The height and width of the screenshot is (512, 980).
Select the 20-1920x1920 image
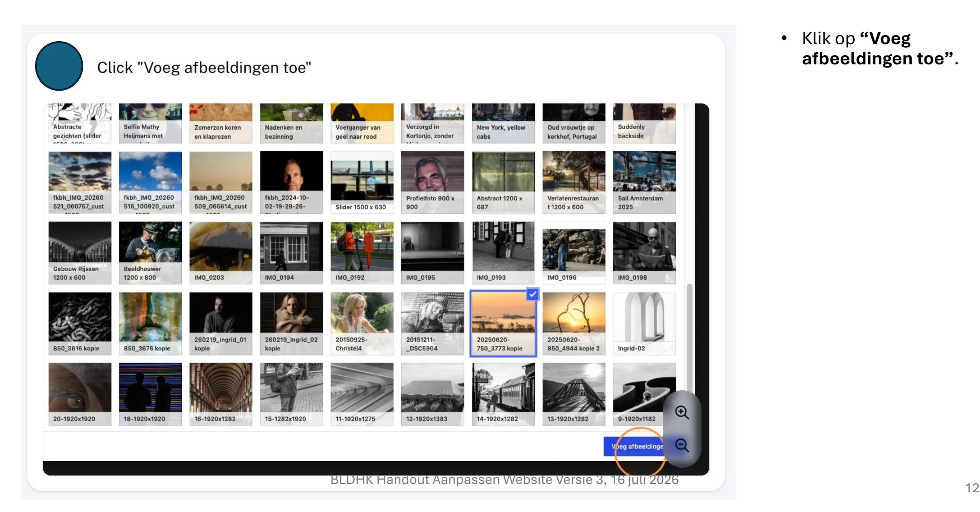[80, 394]
